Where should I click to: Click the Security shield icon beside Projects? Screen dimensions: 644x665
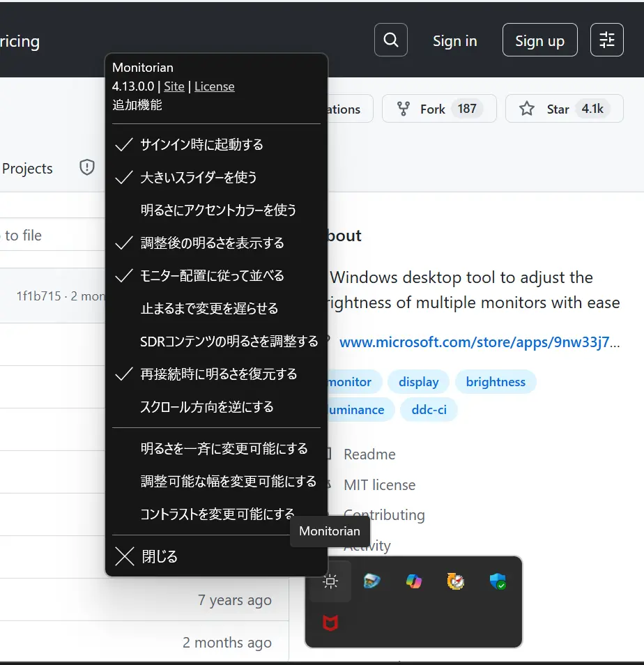pos(87,168)
